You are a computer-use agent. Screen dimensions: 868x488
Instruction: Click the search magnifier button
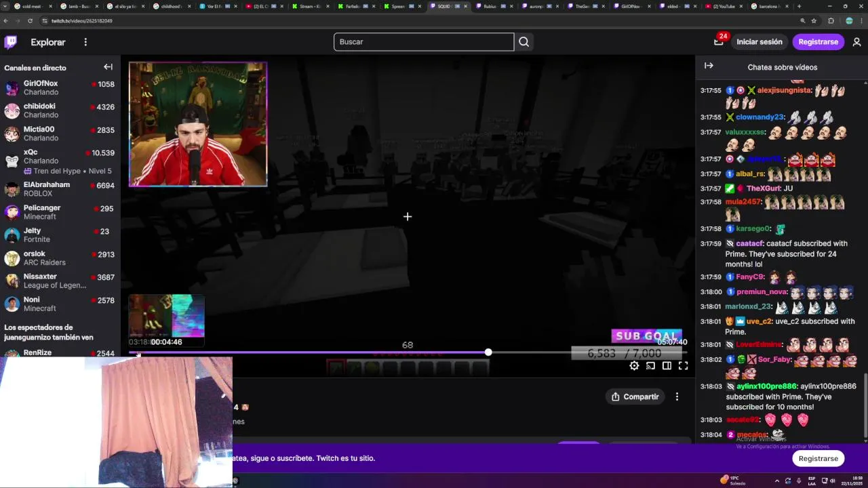[x=524, y=42]
